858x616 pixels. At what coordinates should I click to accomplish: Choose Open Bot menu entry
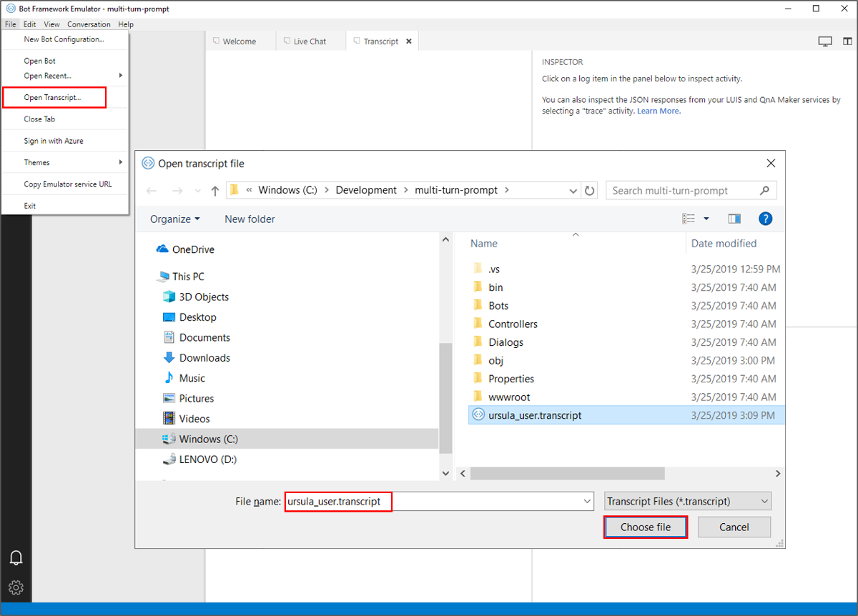point(65,61)
